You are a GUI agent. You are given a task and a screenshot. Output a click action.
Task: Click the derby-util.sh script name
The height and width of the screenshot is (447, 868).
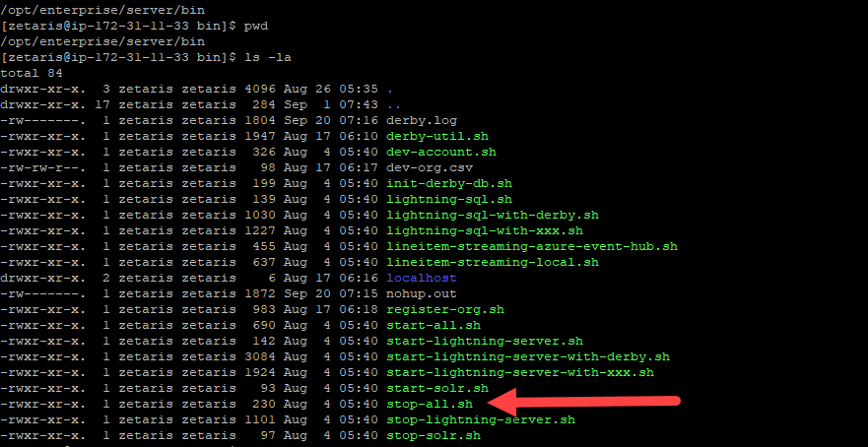tap(437, 136)
